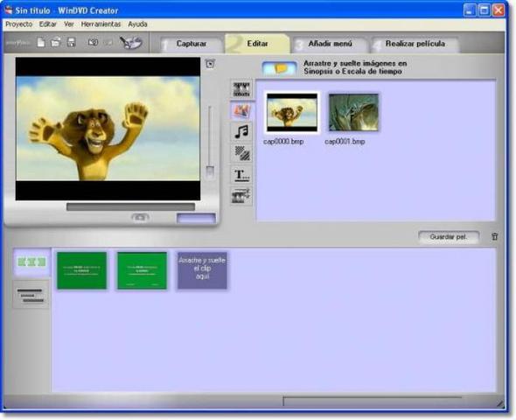Switch to the Editar step tab

(x=257, y=44)
